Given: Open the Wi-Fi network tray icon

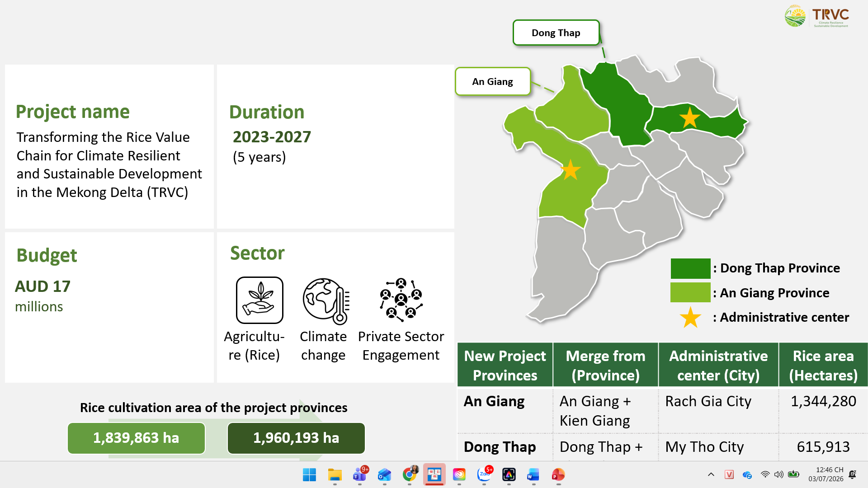Looking at the screenshot, I should [x=765, y=474].
